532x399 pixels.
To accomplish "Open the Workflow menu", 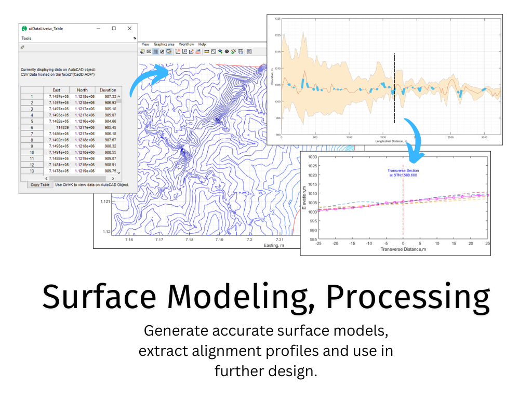I will point(187,44).
